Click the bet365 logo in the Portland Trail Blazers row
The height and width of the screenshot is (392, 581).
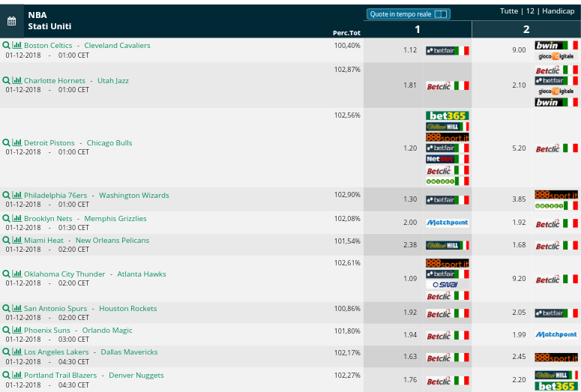[x=556, y=386]
